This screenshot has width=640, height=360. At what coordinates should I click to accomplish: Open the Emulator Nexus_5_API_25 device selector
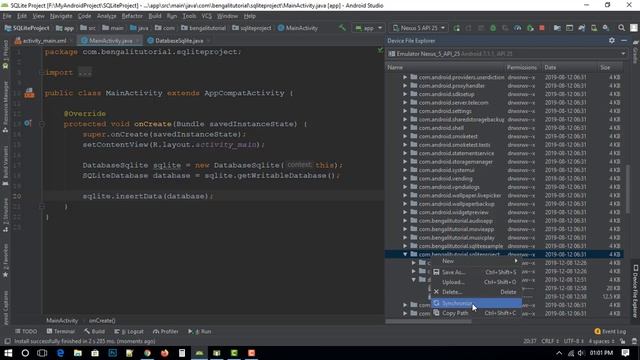[506, 53]
